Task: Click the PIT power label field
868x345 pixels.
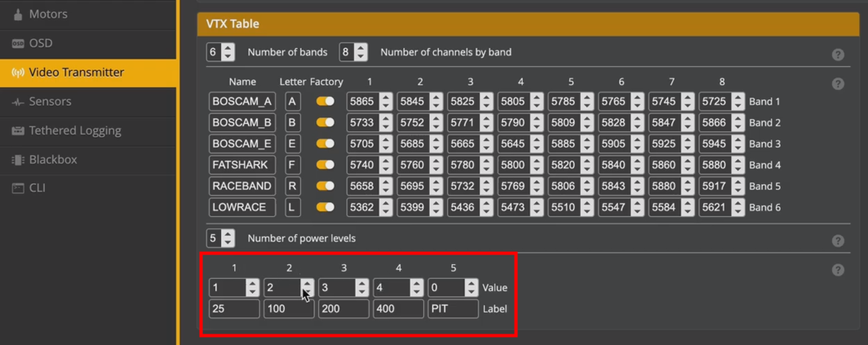Action: [x=452, y=309]
